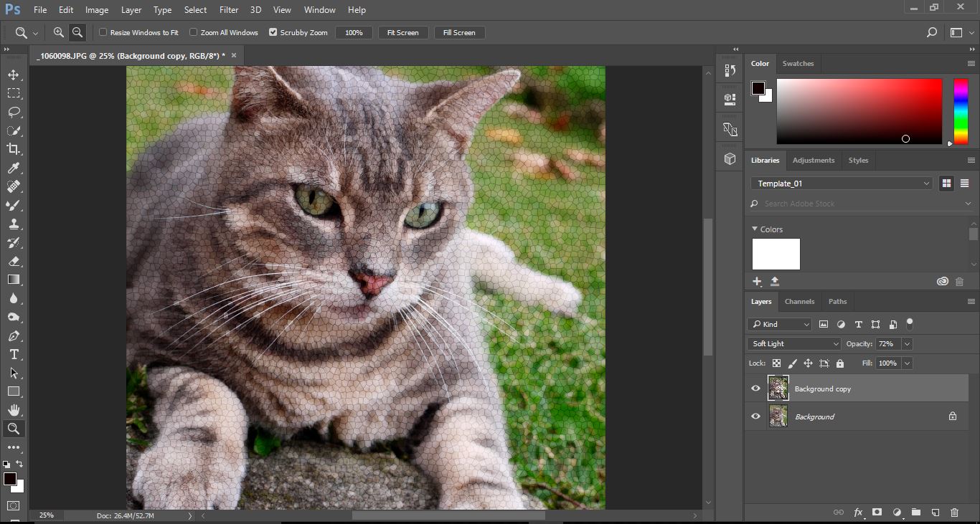Select the Clone Stamp tool
Image resolution: width=980 pixels, height=524 pixels.
14,224
